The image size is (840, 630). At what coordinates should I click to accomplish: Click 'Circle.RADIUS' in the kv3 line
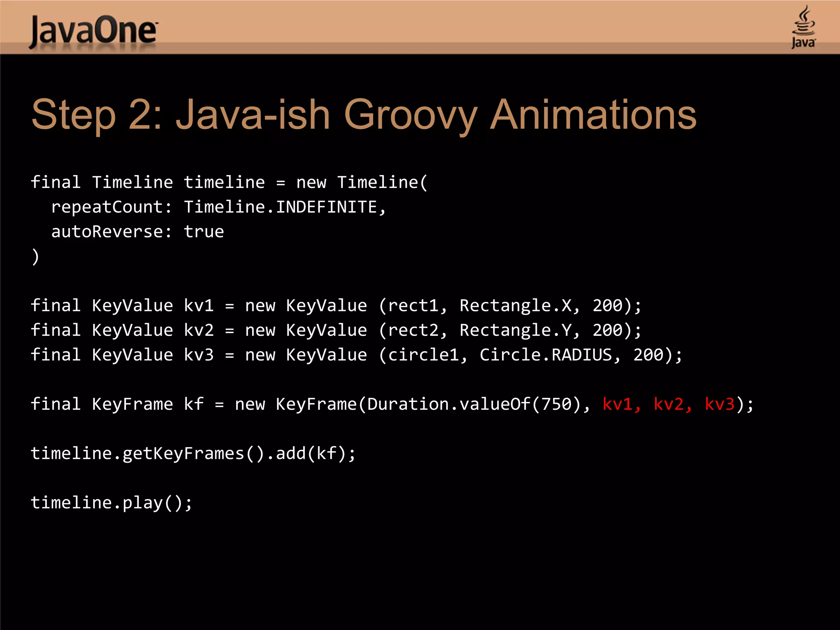546,355
